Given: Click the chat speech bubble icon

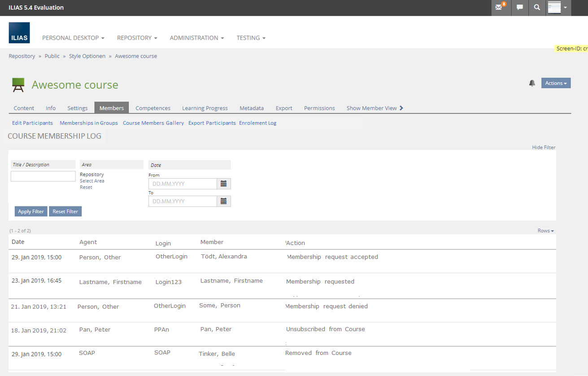Looking at the screenshot, I should [520, 8].
